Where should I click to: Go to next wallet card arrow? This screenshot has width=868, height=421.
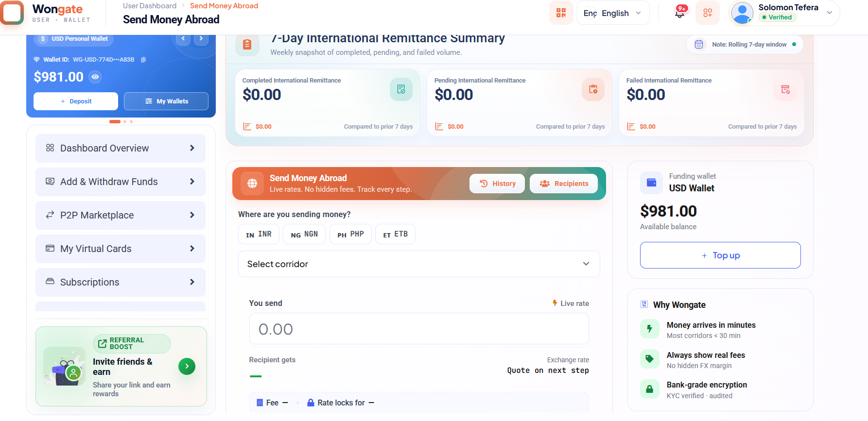tap(201, 38)
